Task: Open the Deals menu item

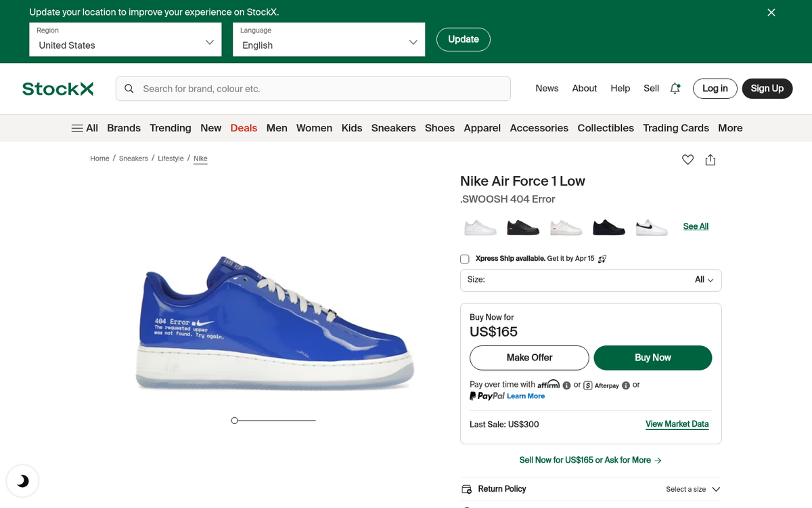Action: point(244,128)
